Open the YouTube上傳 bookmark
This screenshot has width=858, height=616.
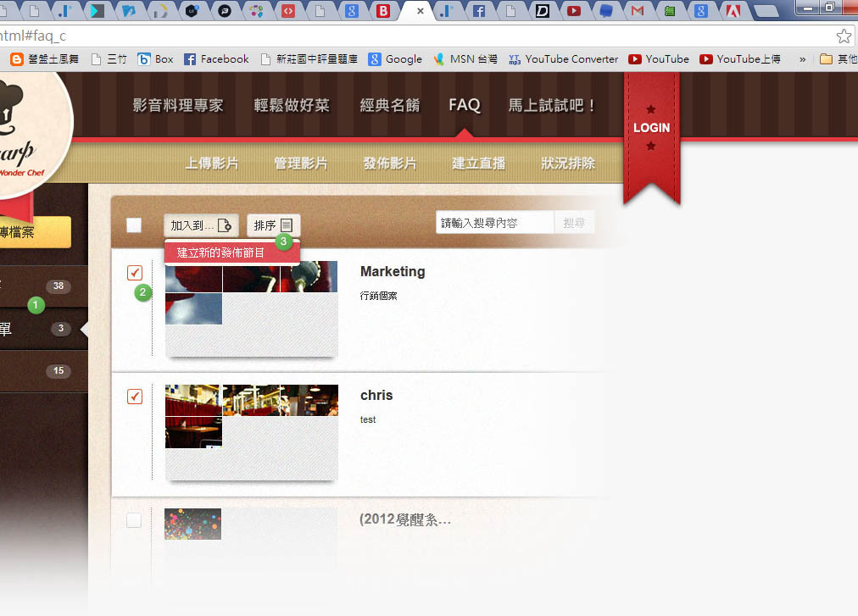point(740,59)
